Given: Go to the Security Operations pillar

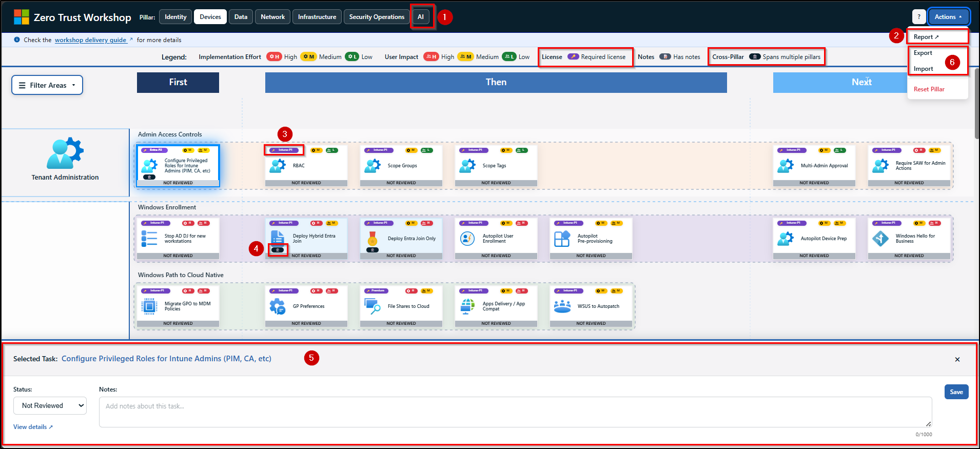Looking at the screenshot, I should [377, 17].
